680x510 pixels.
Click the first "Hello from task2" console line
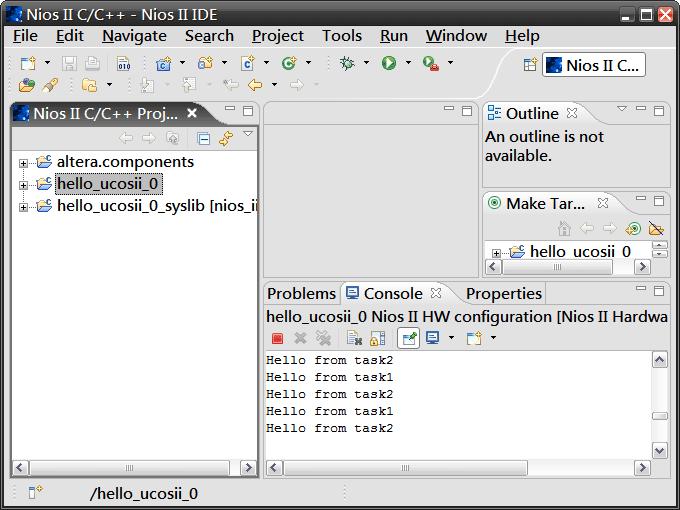click(x=330, y=360)
